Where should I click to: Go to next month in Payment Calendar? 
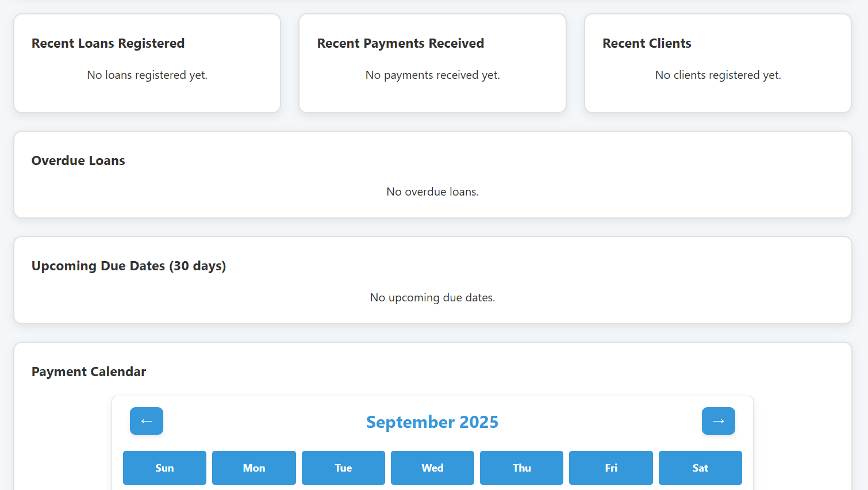[719, 421]
